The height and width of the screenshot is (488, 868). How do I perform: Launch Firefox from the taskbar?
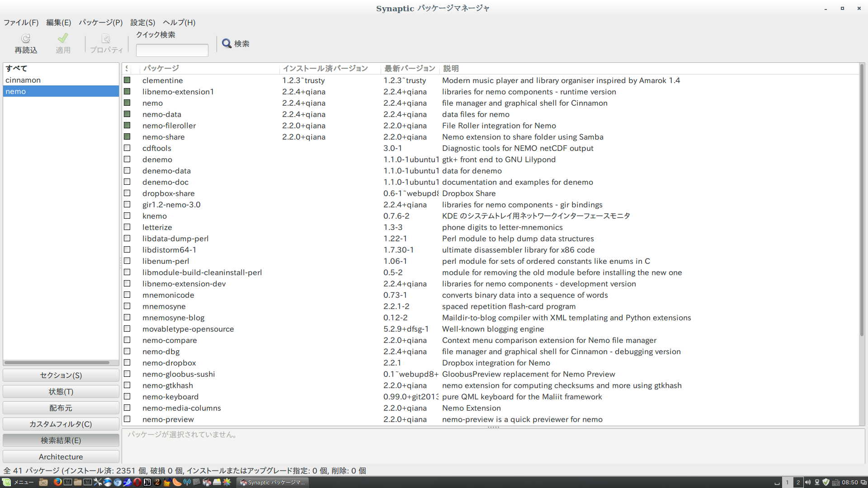(58, 482)
